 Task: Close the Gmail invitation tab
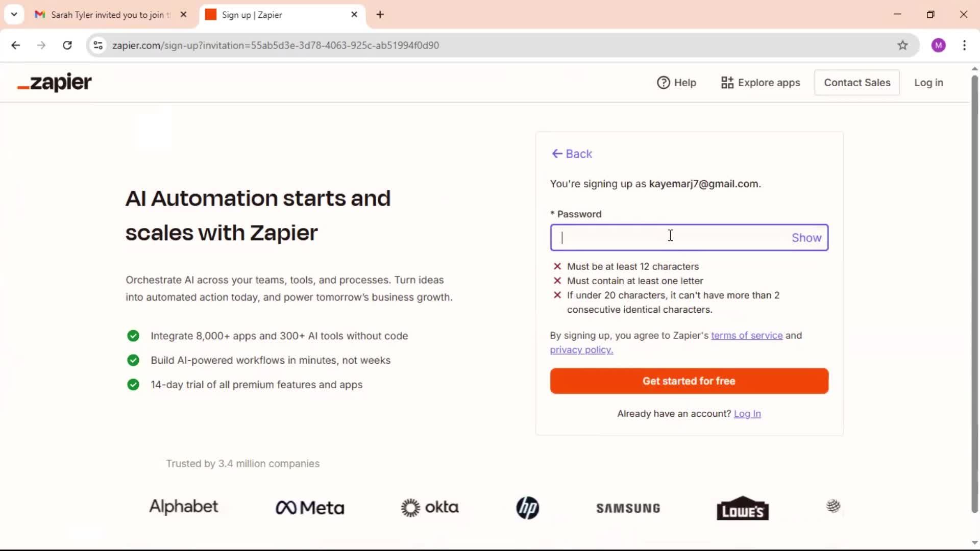184,15
